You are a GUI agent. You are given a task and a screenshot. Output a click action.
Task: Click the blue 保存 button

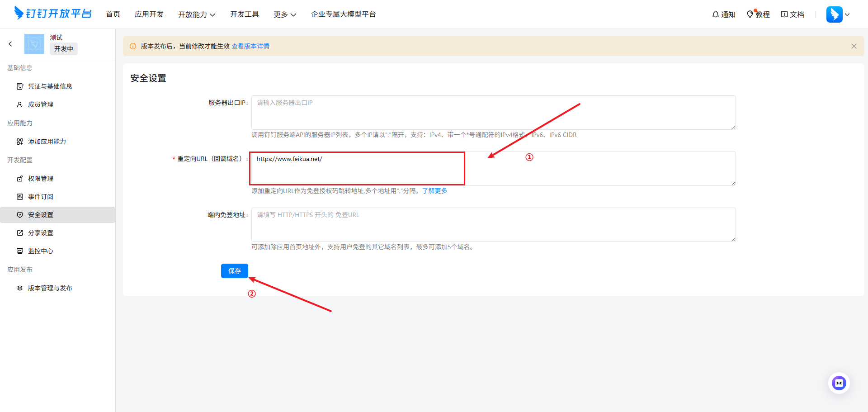click(x=234, y=271)
